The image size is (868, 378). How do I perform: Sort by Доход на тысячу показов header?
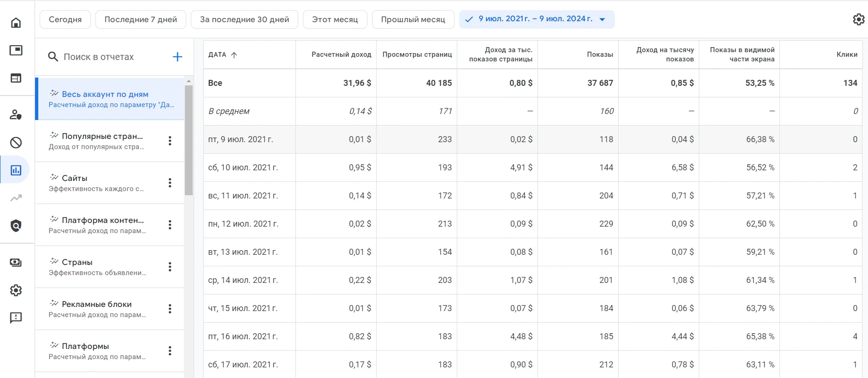pyautogui.click(x=665, y=54)
